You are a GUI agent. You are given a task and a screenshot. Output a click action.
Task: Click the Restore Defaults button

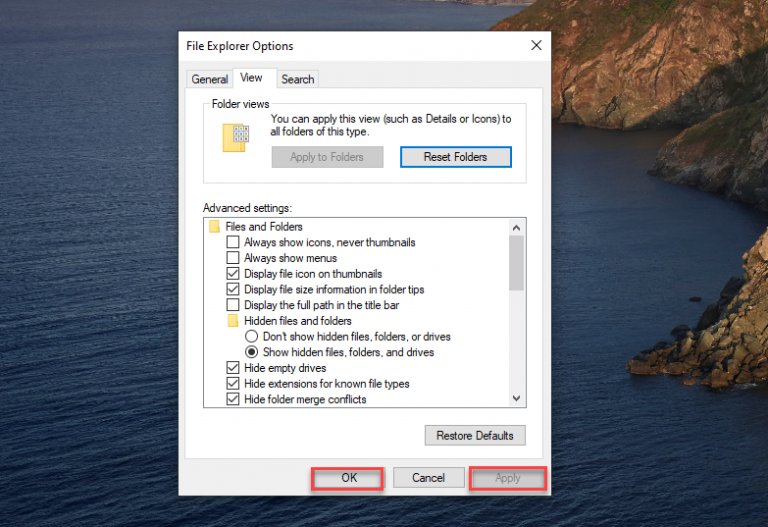[475, 435]
